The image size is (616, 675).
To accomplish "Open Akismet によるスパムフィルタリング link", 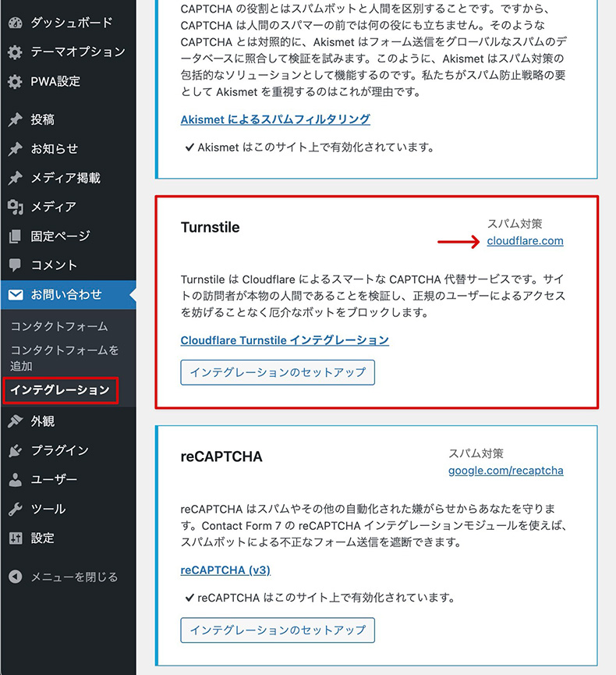I will (x=275, y=119).
